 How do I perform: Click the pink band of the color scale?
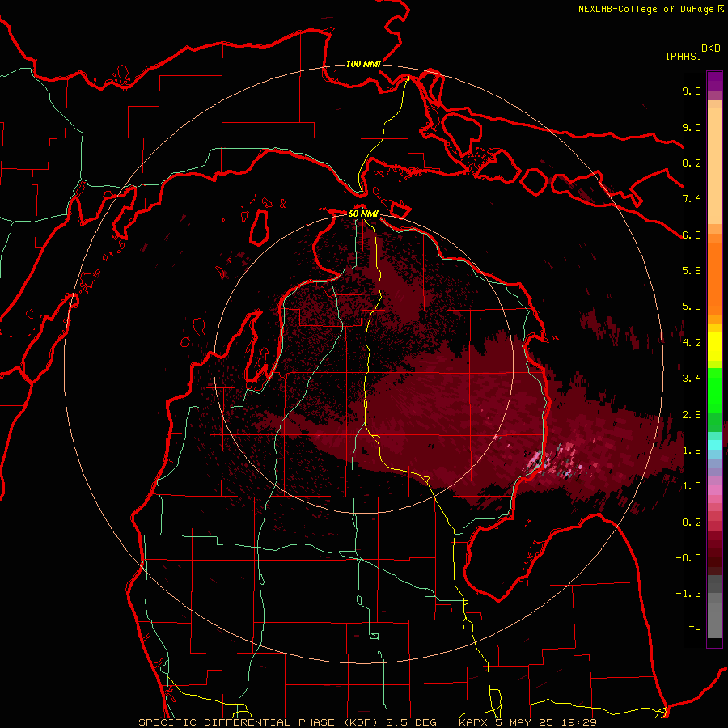pos(714,490)
